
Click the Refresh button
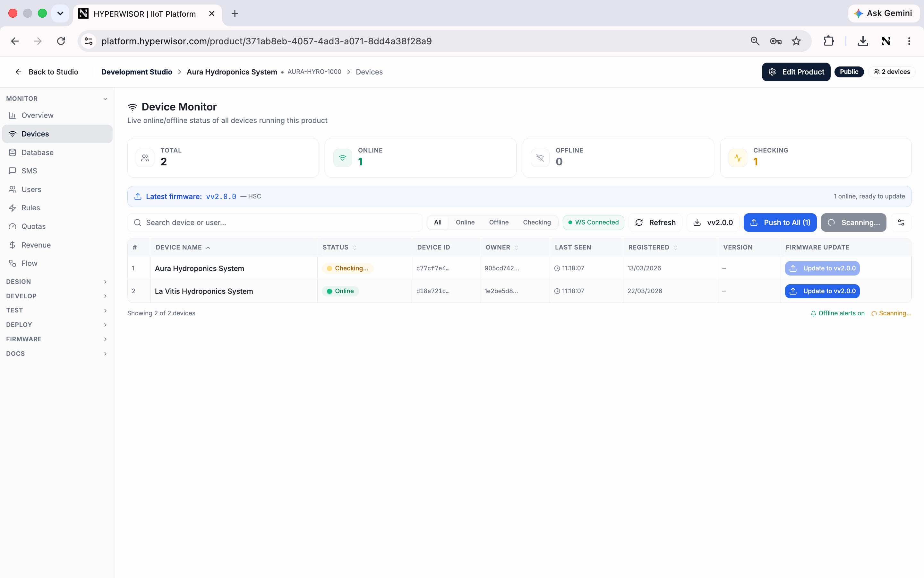pyautogui.click(x=655, y=223)
